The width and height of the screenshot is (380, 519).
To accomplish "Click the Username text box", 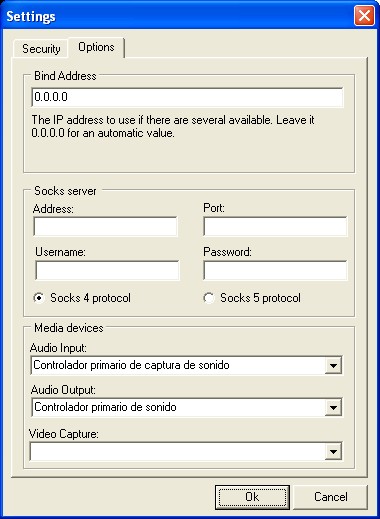I will 107,270.
